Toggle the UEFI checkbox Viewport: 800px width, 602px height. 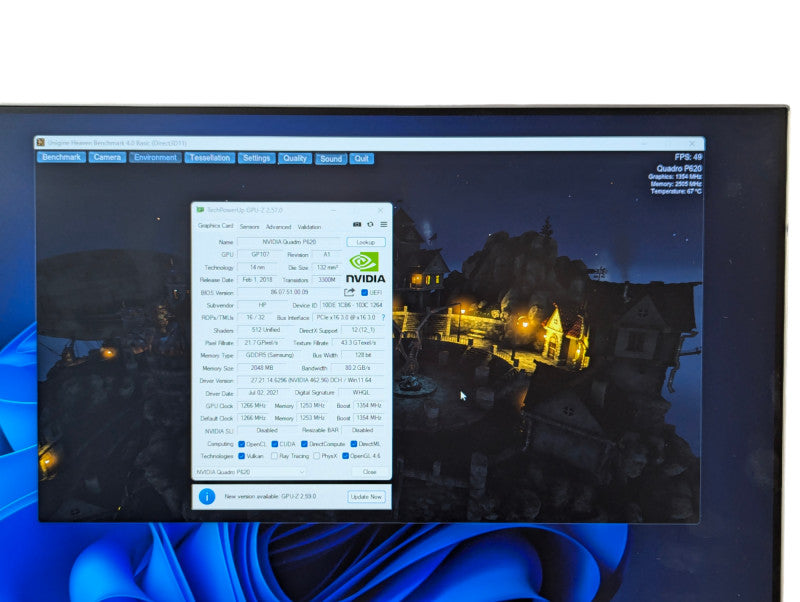364,292
